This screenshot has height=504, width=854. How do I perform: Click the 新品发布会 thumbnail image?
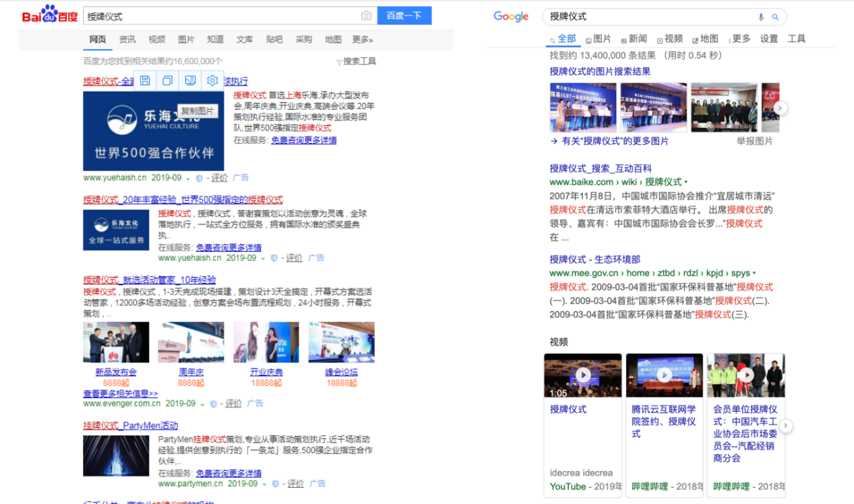(x=116, y=342)
